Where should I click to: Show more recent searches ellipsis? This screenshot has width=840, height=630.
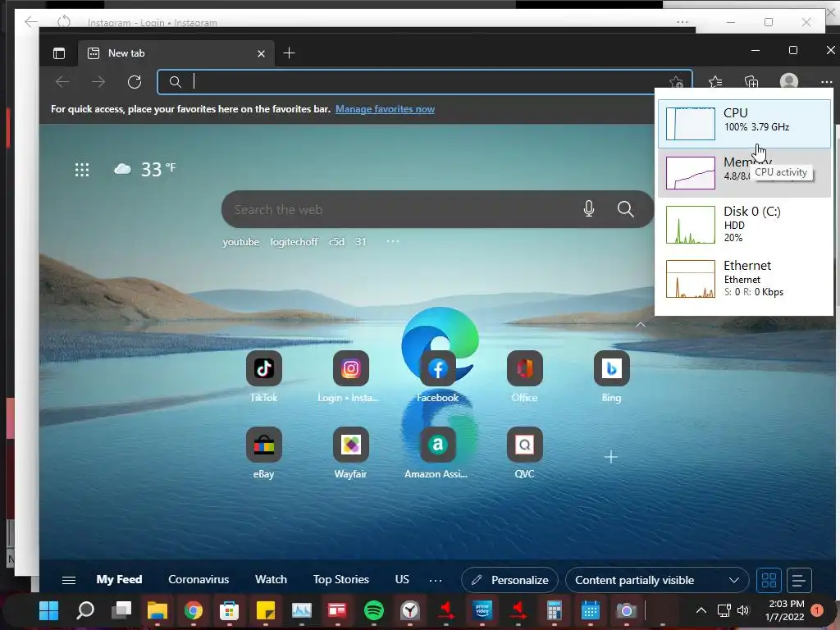tap(393, 242)
